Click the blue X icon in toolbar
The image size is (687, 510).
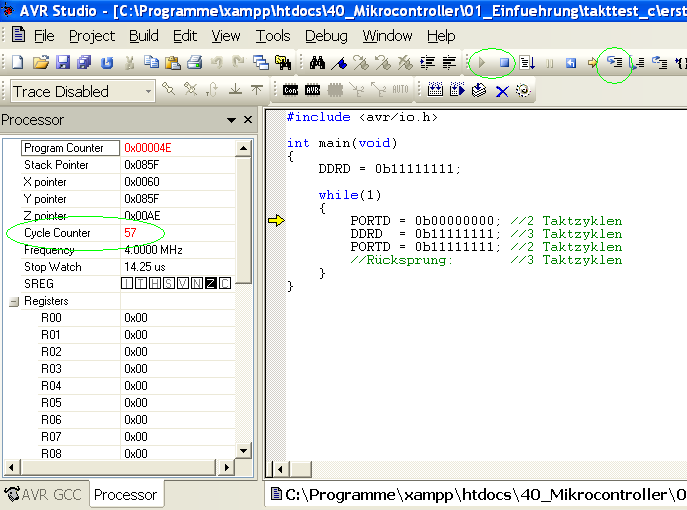coord(502,91)
